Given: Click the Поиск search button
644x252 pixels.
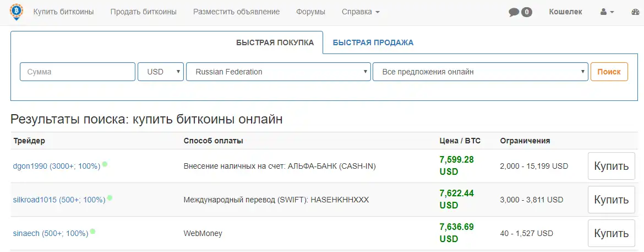Looking at the screenshot, I should (x=609, y=72).
